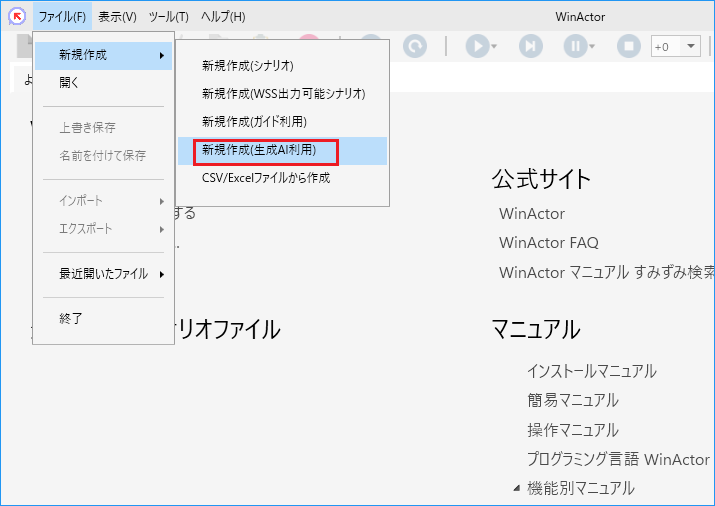Select 新規作成(ガイド利用)
This screenshot has width=715, height=506.
[x=282, y=122]
